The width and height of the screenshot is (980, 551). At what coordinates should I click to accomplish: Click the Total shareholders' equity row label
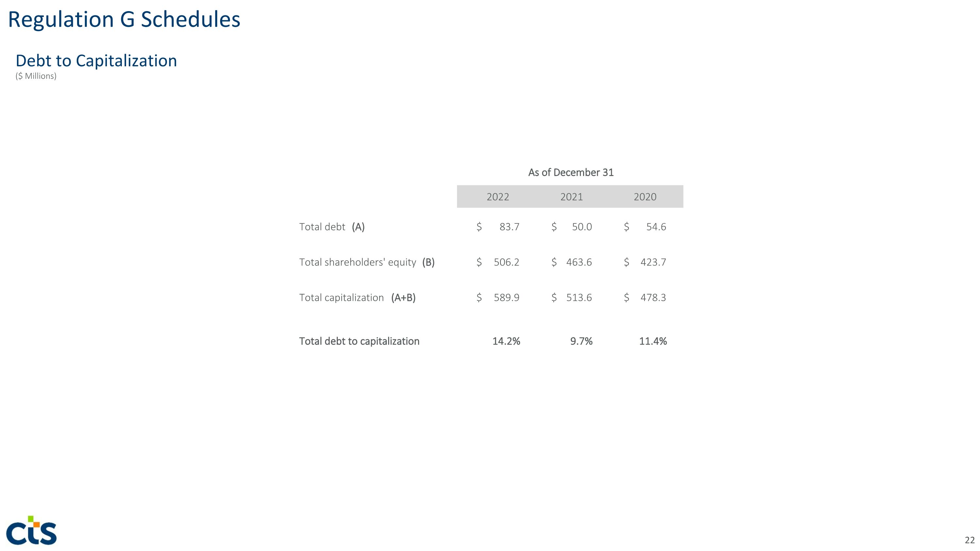[x=367, y=262]
